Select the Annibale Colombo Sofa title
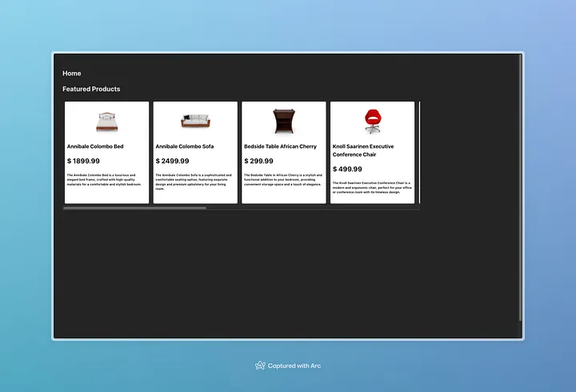The image size is (576, 392). click(x=185, y=146)
